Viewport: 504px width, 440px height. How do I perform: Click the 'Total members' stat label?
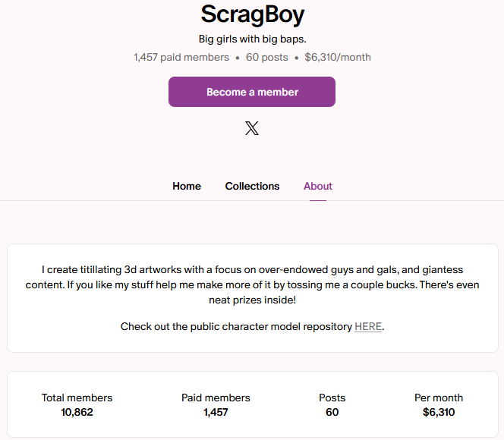[77, 398]
